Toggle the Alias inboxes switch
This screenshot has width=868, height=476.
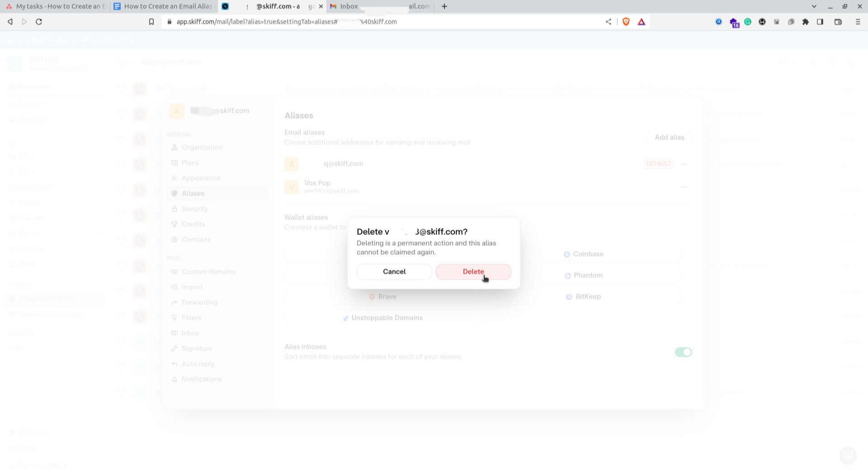[x=683, y=352]
